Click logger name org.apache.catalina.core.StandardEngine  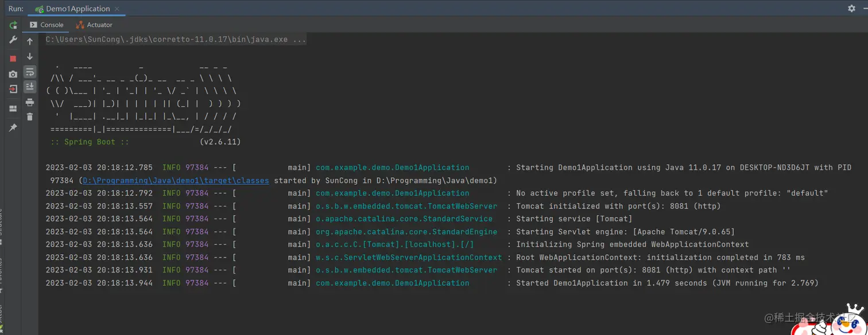(x=406, y=232)
